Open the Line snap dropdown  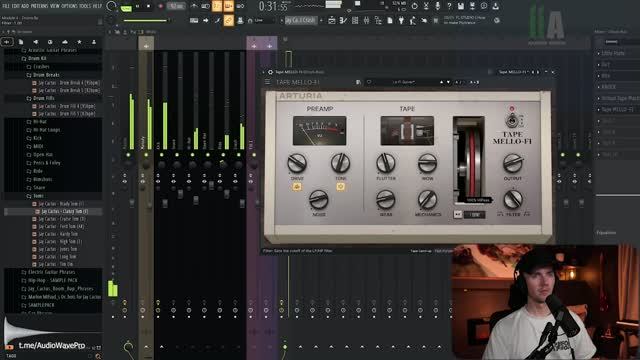coord(264,20)
